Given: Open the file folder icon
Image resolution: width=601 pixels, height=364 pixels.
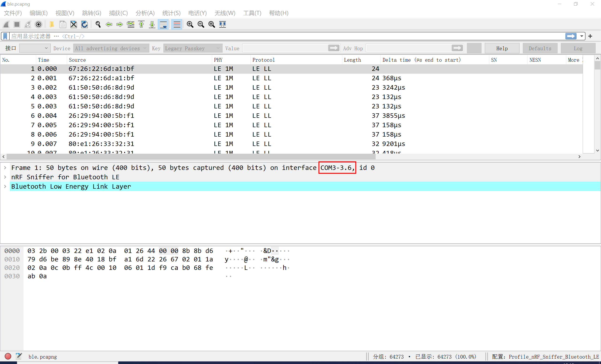Looking at the screenshot, I should coord(52,24).
